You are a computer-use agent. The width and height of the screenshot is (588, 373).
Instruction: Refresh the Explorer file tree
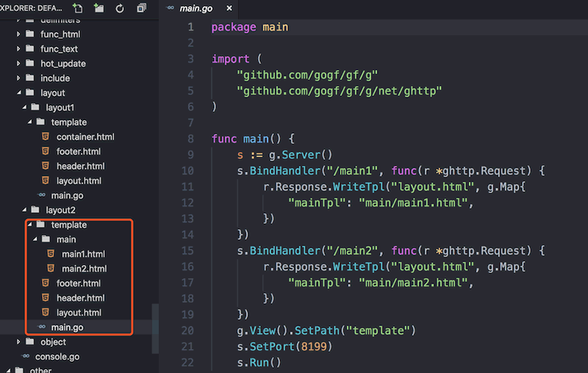pos(120,8)
